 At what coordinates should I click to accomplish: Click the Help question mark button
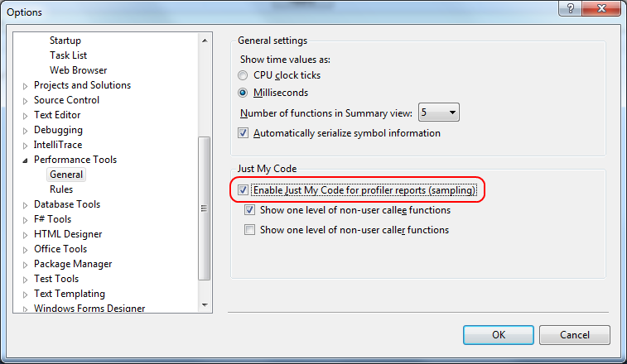(571, 8)
